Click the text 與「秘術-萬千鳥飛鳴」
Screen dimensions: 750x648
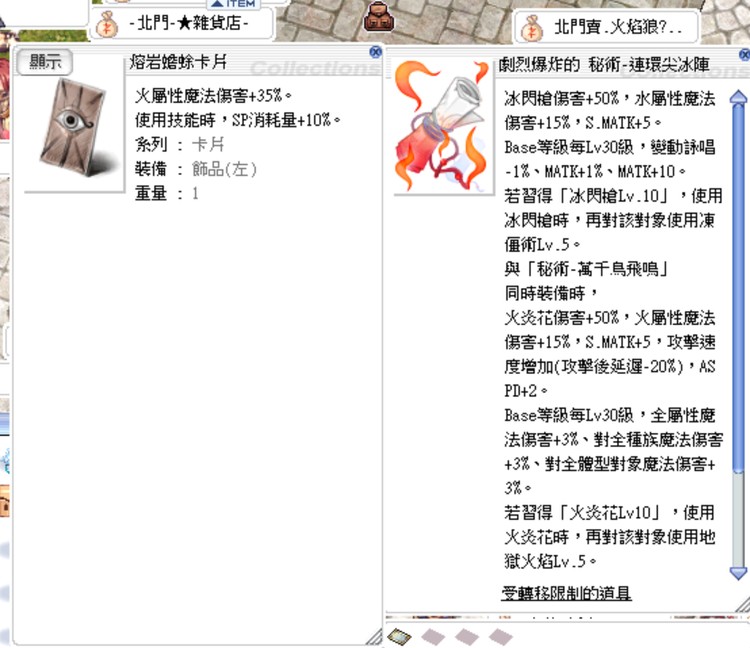tap(587, 269)
